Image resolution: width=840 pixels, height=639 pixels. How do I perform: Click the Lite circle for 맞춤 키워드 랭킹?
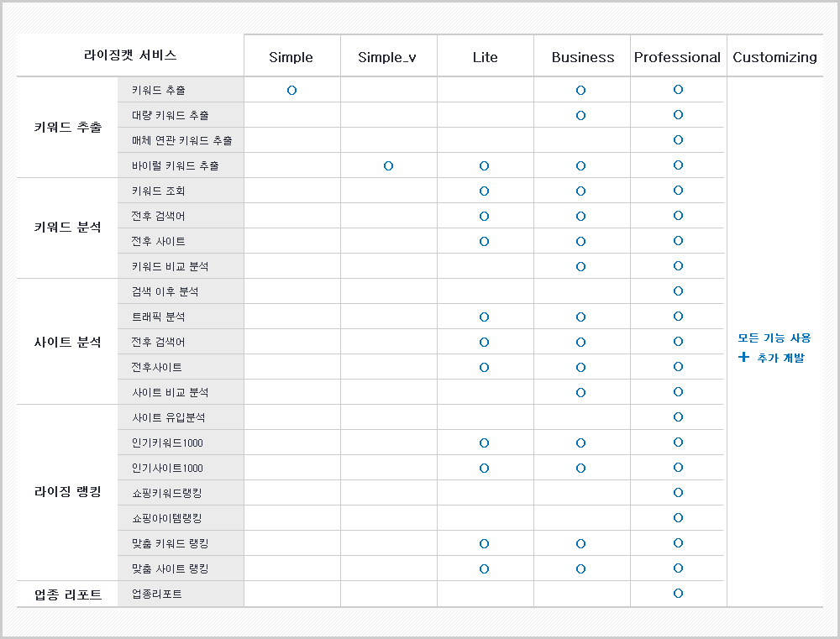(485, 543)
